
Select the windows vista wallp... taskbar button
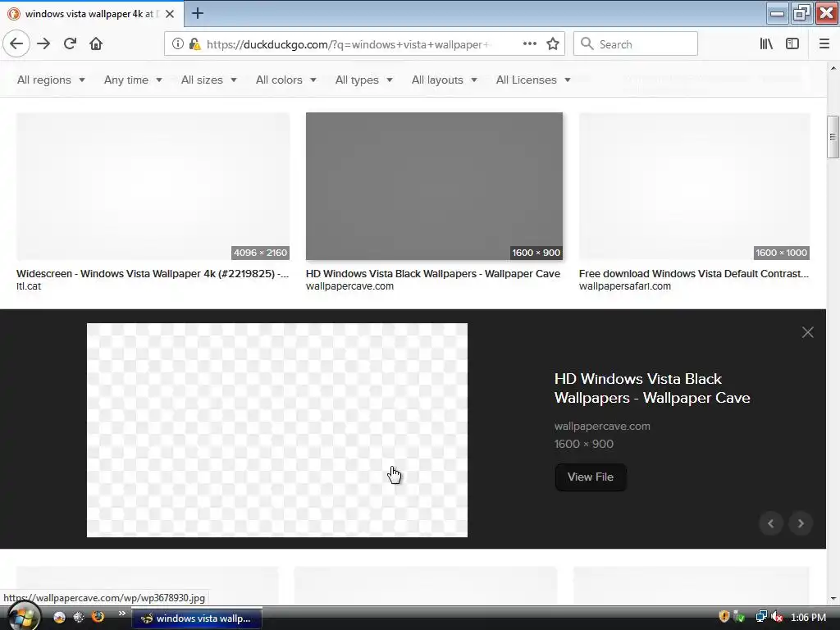197,619
